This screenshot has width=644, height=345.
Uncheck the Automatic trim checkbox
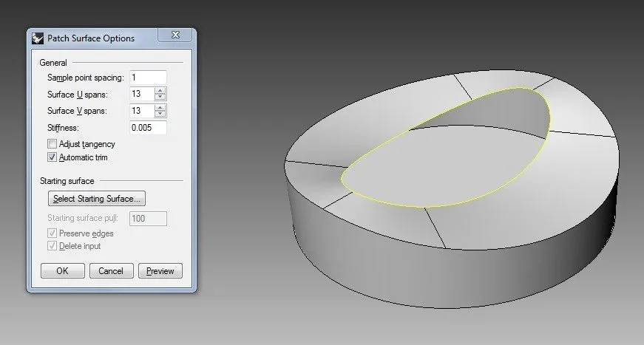click(52, 157)
